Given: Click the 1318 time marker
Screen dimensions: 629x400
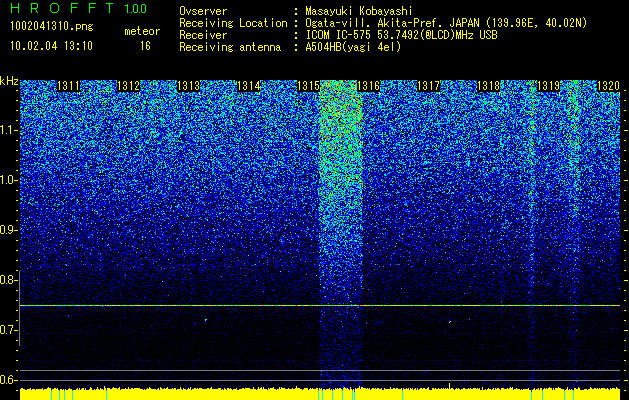Looking at the screenshot, I should pyautogui.click(x=489, y=86).
